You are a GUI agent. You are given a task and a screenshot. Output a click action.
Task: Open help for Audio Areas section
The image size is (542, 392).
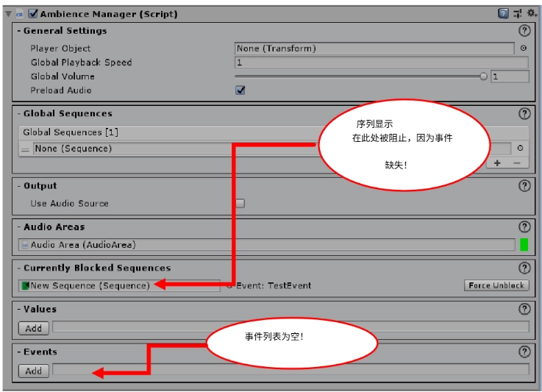click(x=524, y=227)
